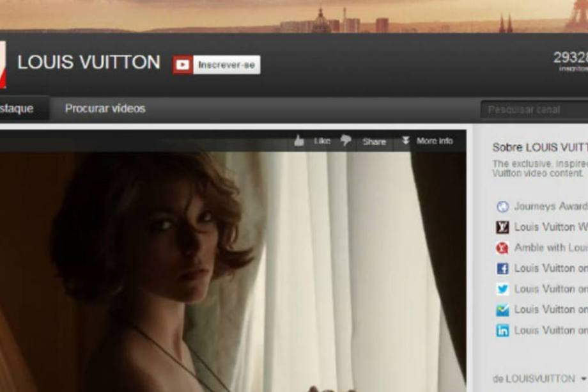Click the thumbs-up Like icon
Viewport: 588px width, 392px height.
[x=299, y=141]
